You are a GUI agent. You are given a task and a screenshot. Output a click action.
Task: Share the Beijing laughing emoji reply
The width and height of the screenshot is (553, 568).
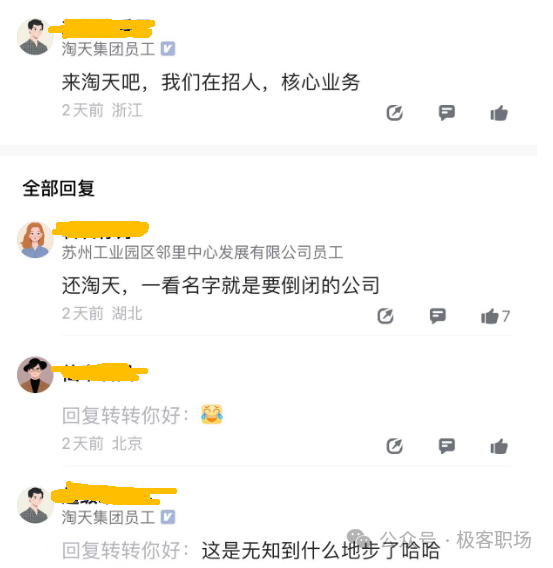pos(394,446)
